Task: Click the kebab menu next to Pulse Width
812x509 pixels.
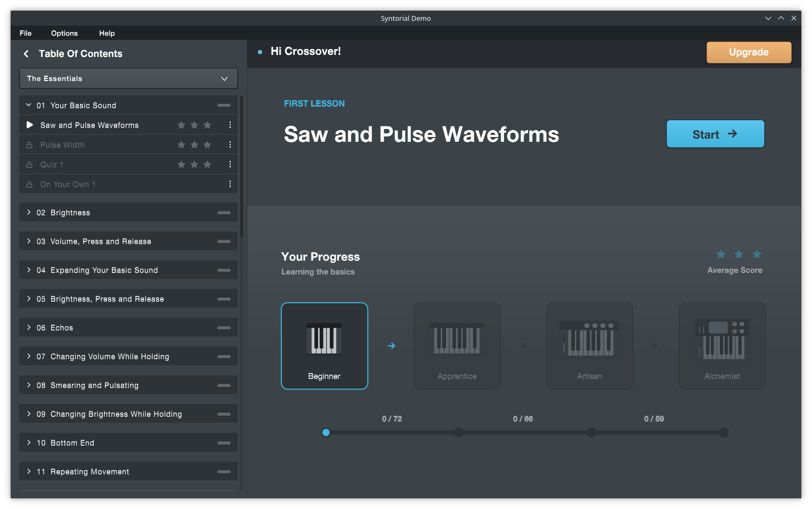Action: pos(230,144)
